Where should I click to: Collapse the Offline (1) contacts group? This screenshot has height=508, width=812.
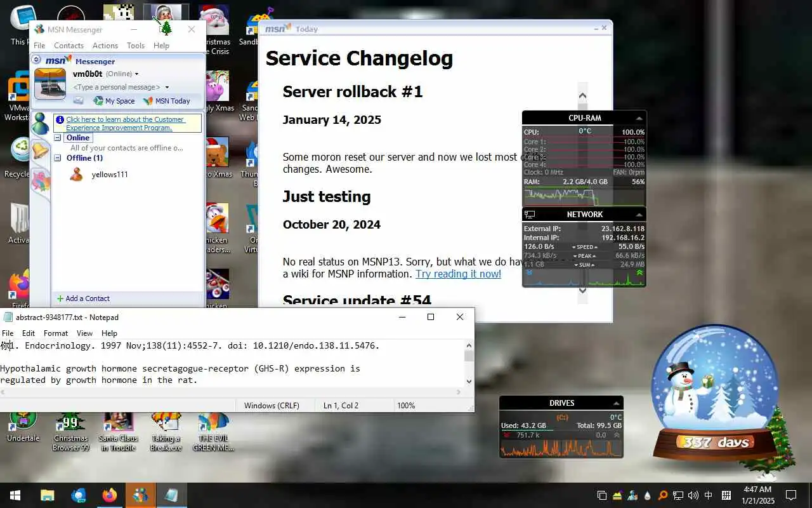click(x=57, y=157)
